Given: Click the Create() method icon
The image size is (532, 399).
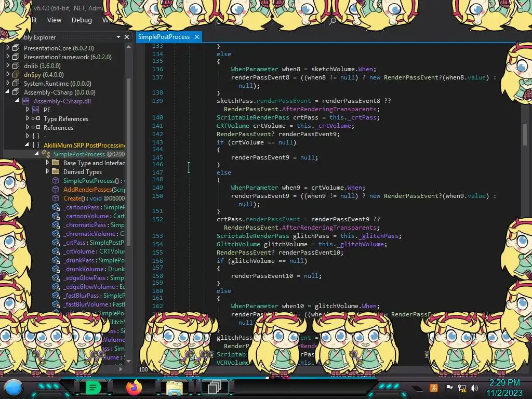Looking at the screenshot, I should point(56,198).
